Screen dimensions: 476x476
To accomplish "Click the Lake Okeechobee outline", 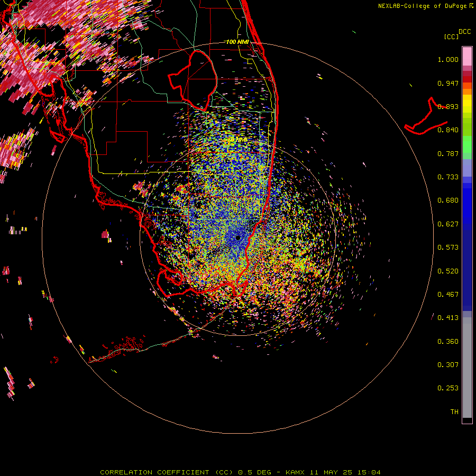I will pos(193,80).
